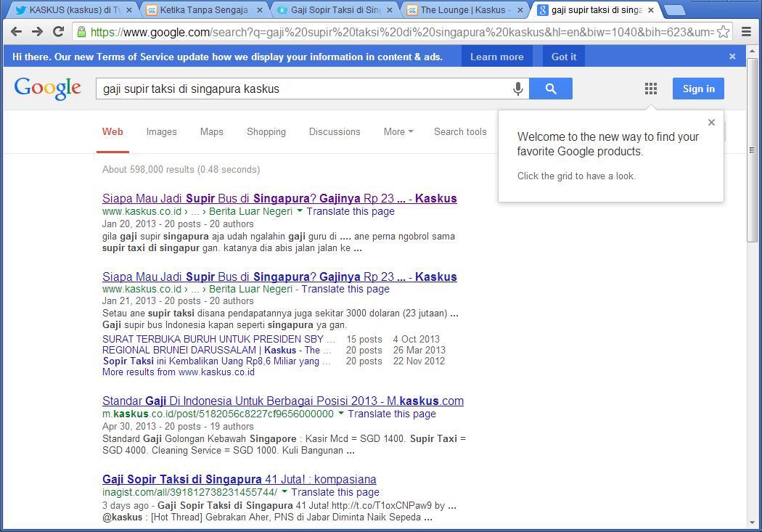Translate the first result's page

point(351,211)
